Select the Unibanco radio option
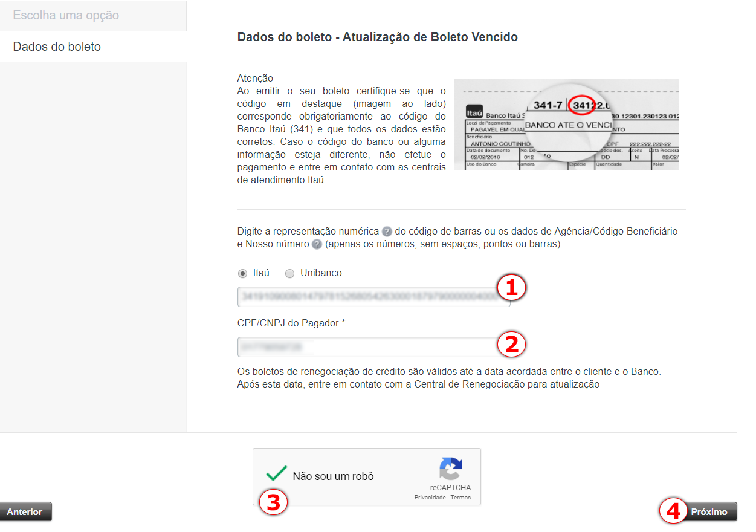 pos(290,273)
